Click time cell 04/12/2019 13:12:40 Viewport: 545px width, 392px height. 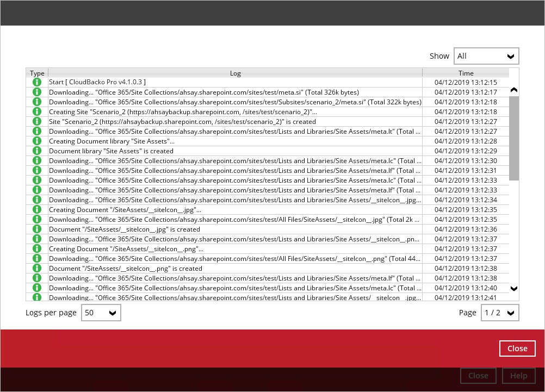coord(466,288)
